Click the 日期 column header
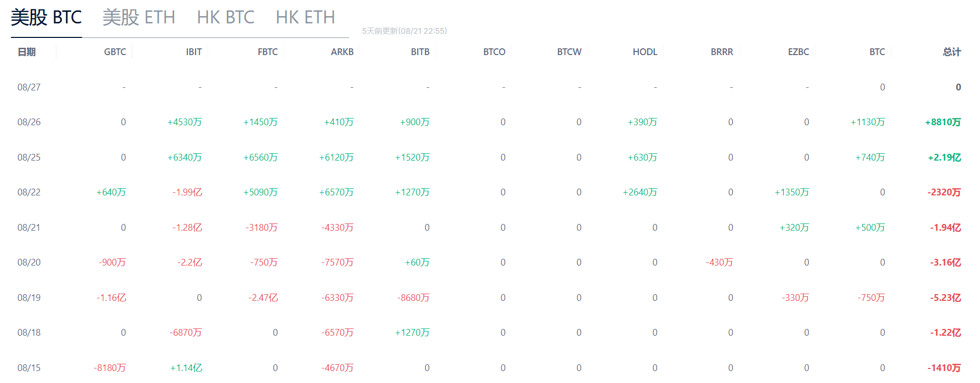This screenshot has width=980, height=383. [x=27, y=52]
